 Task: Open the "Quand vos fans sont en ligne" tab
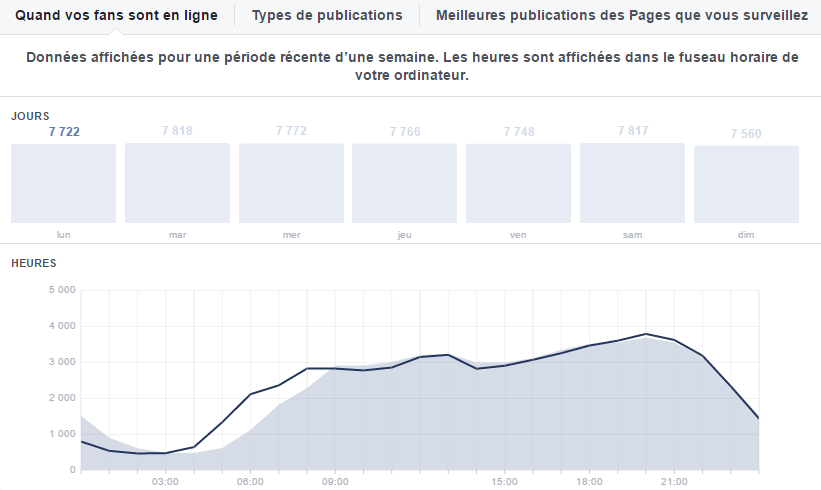coord(116,16)
